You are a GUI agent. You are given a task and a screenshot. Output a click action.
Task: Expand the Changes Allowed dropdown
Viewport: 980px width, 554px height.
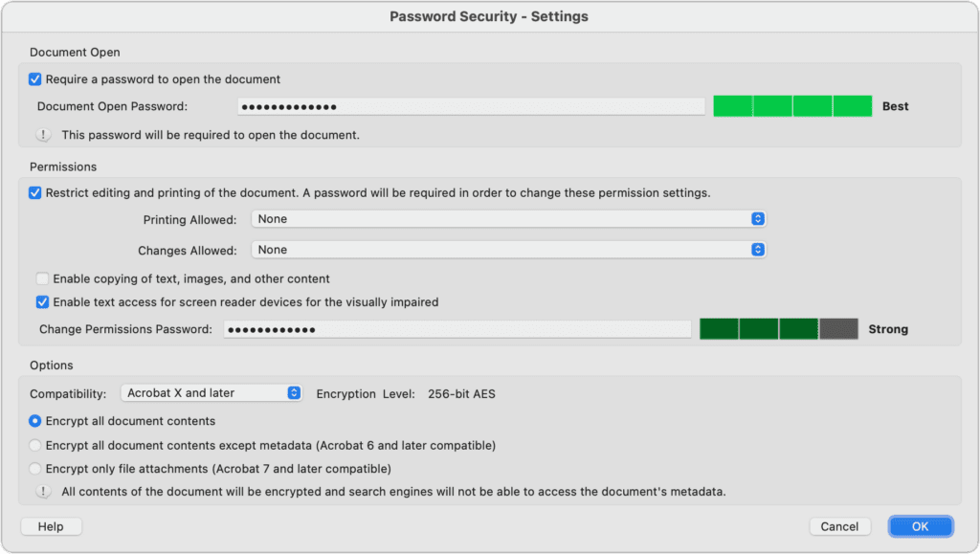(508, 250)
